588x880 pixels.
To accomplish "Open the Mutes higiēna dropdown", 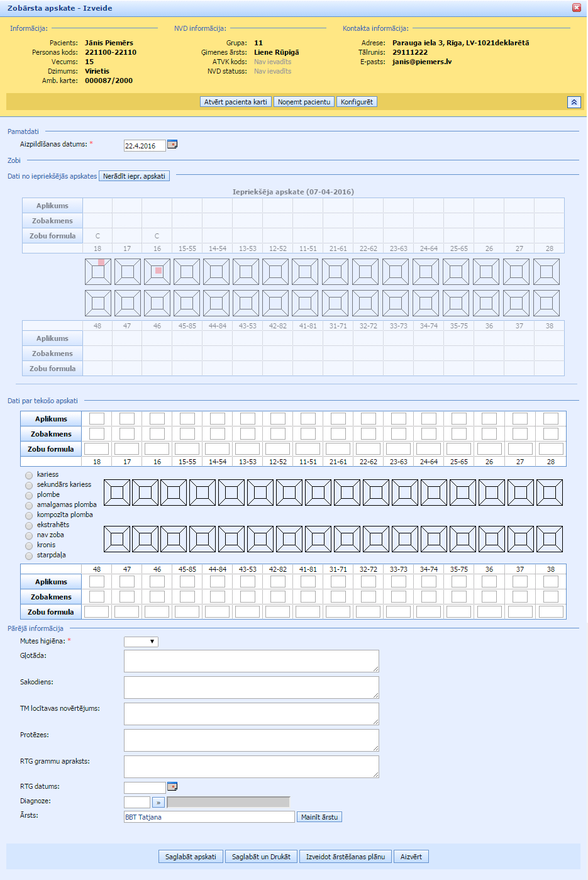I will tap(141, 642).
